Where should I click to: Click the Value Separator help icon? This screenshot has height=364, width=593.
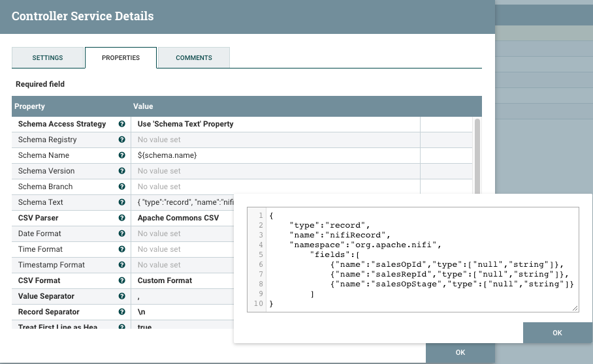122,296
